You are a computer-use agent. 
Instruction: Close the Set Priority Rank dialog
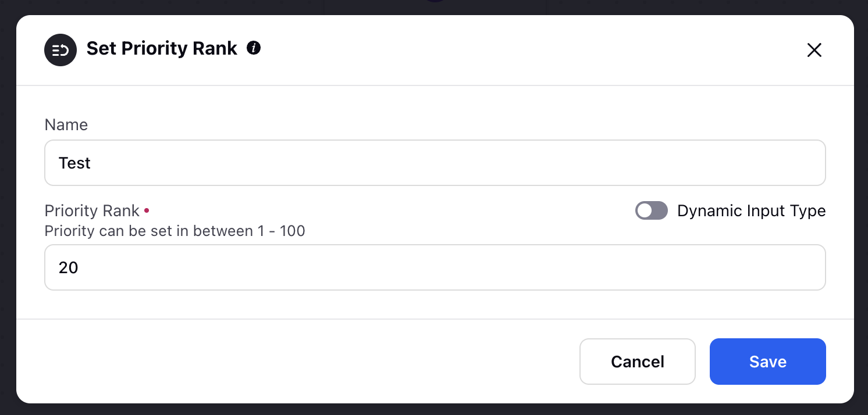814,50
